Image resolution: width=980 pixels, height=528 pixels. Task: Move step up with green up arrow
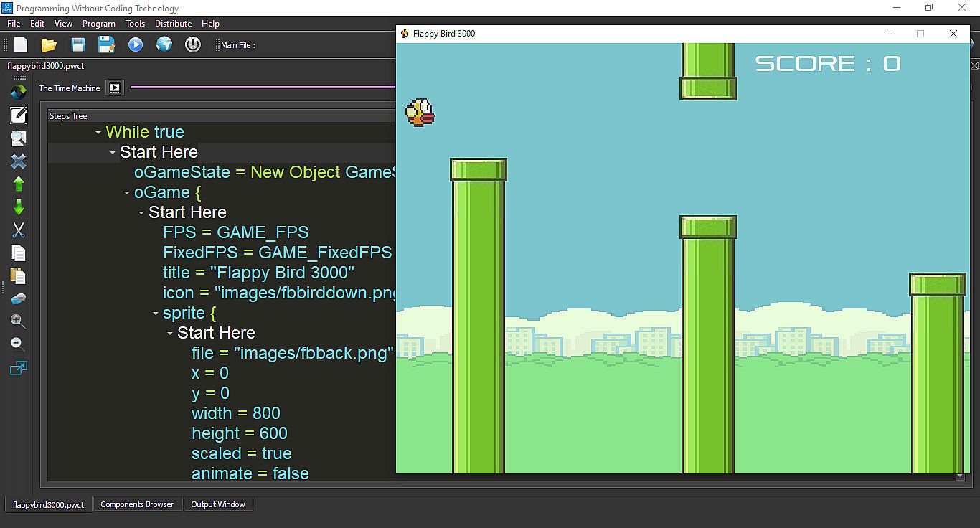pos(19,184)
